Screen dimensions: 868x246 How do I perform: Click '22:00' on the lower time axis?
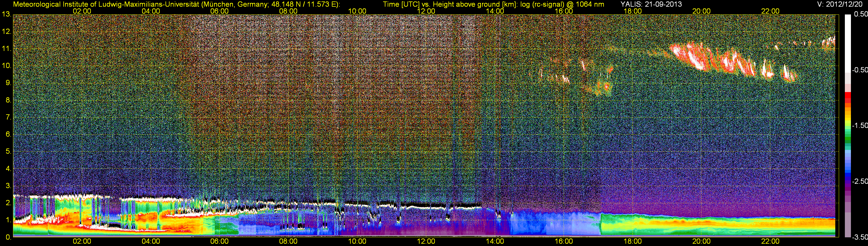click(x=770, y=241)
